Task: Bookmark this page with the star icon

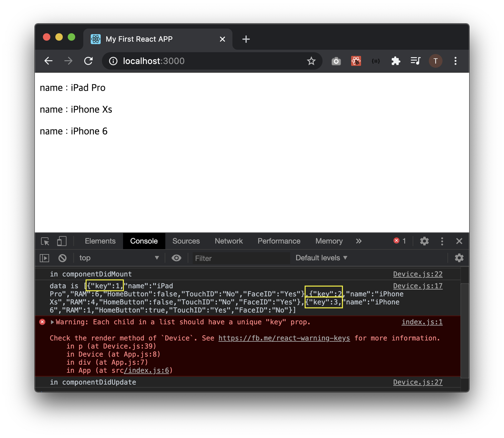Action: click(x=311, y=61)
